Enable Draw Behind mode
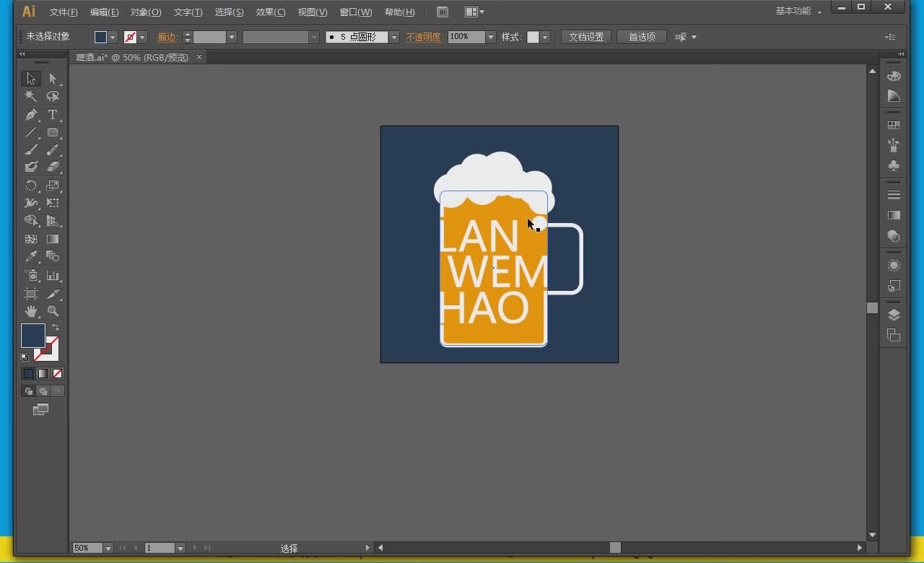 [43, 391]
